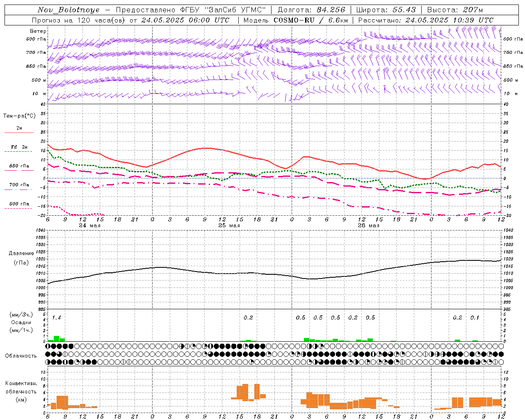Click the '26 мая' date label
Image resolution: width=525 pixels, height=420 pixels.
(x=368, y=226)
